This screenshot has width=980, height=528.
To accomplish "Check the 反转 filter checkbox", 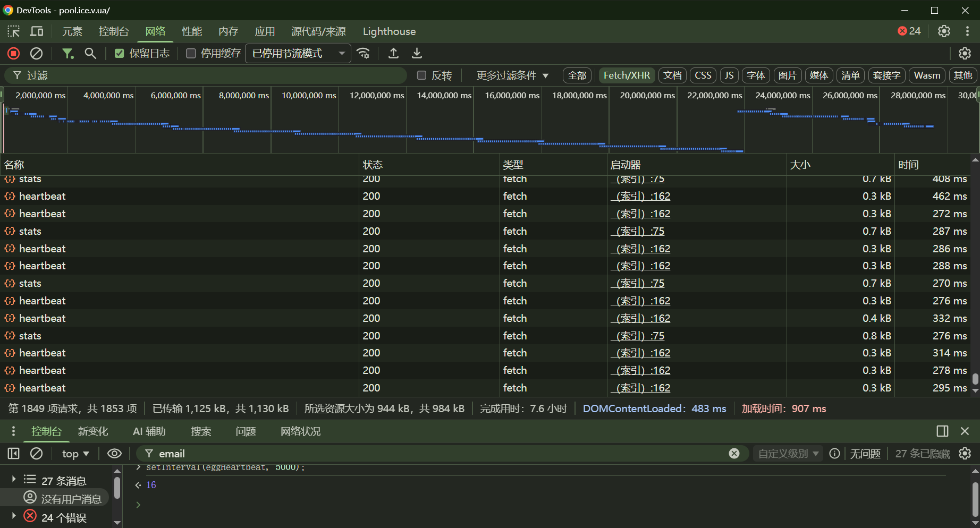I will (x=421, y=75).
